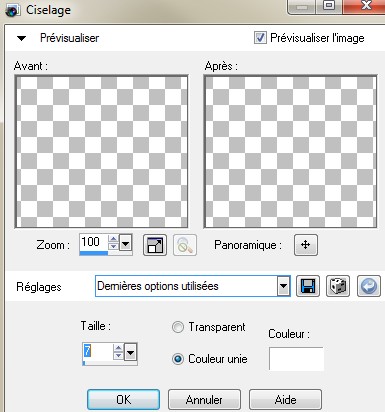The image size is (385, 412).
Task: Click the Après preview pane
Action: click(290, 152)
